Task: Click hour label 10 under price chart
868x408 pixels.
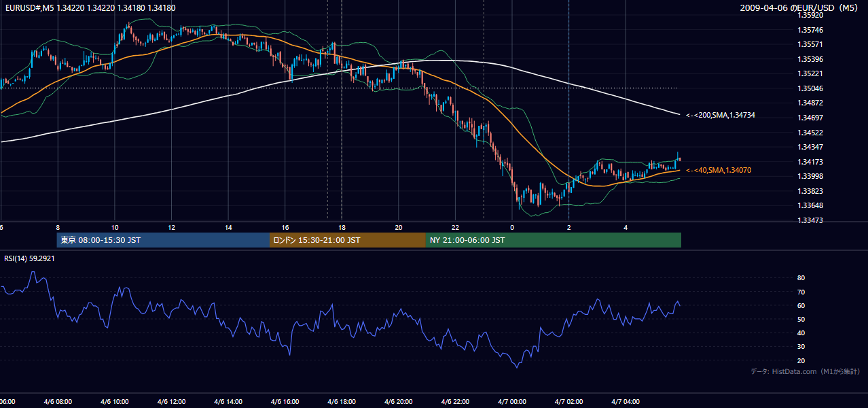Action: tap(115, 227)
